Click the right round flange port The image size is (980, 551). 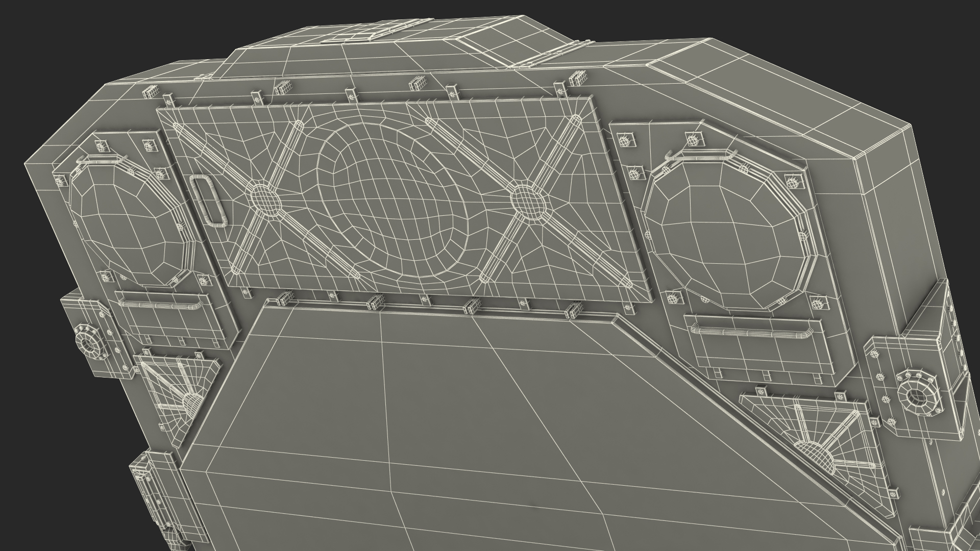click(917, 395)
